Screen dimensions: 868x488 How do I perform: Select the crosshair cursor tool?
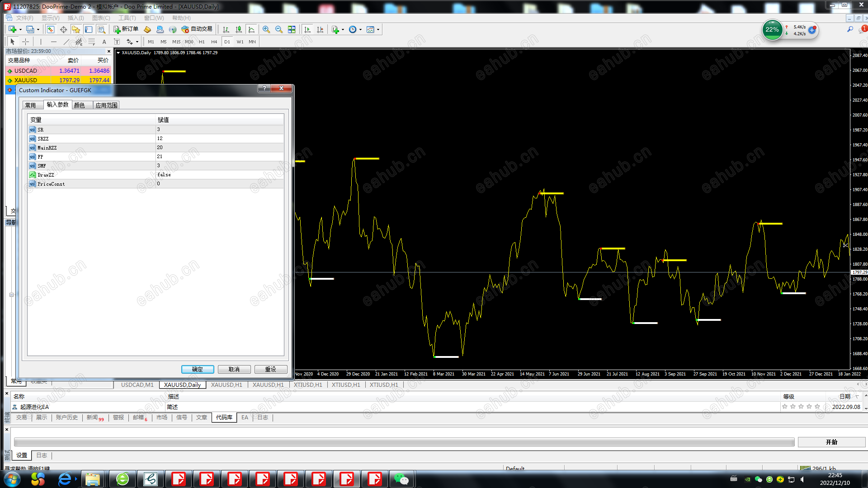tap(26, 42)
